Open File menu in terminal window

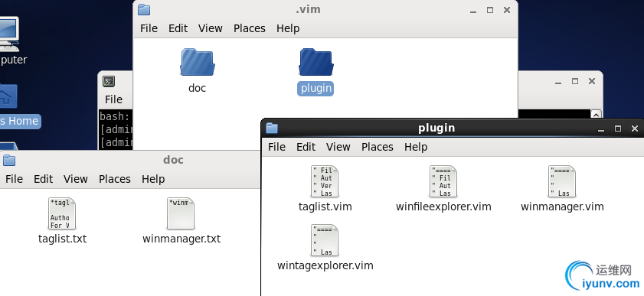click(113, 99)
